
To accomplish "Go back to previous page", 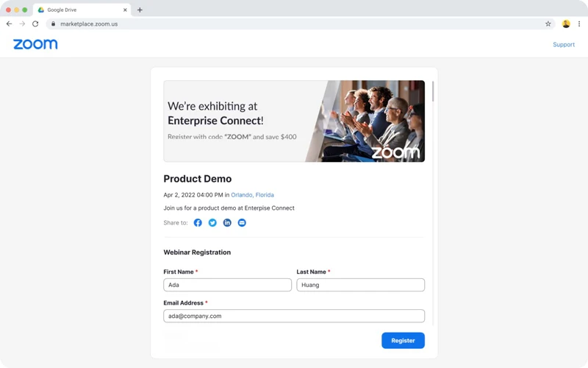I will [x=9, y=24].
